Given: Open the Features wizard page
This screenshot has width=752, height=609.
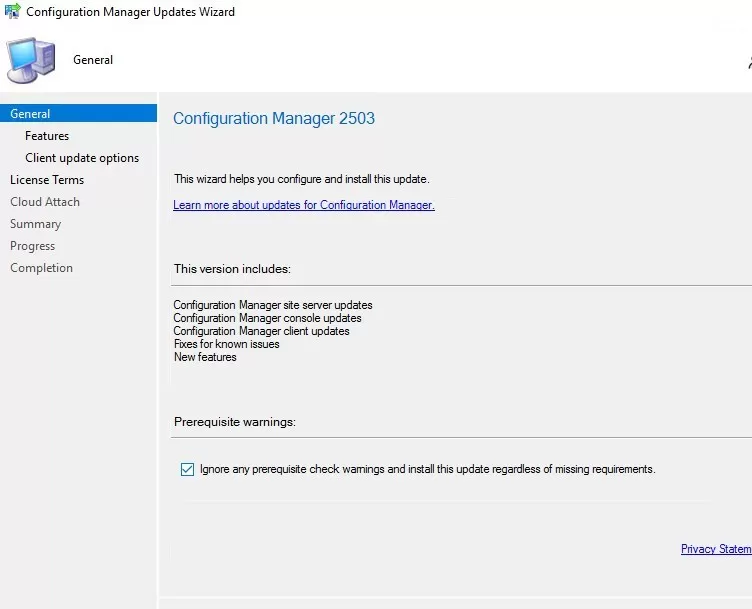Looking at the screenshot, I should coord(47,136).
